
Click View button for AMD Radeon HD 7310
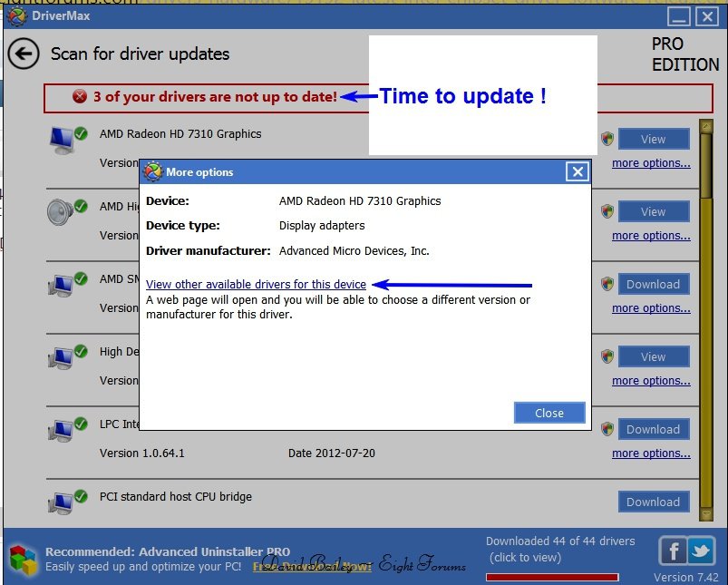pyautogui.click(x=653, y=139)
